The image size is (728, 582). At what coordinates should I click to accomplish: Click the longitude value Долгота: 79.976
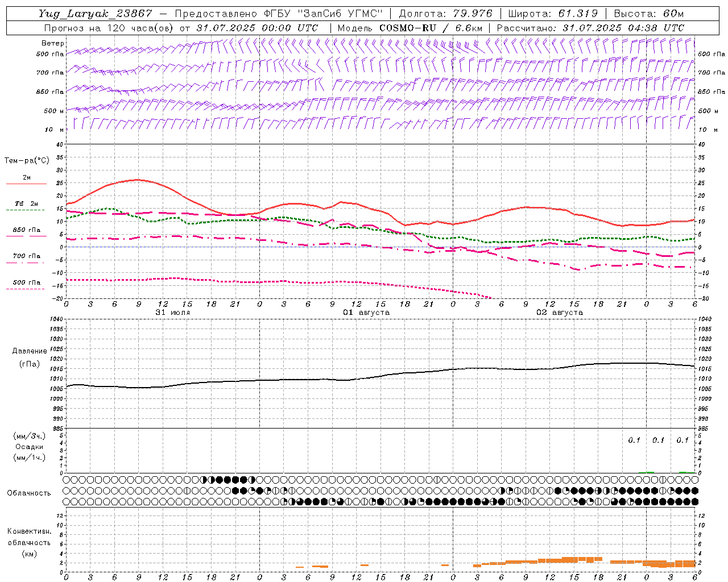click(x=445, y=14)
